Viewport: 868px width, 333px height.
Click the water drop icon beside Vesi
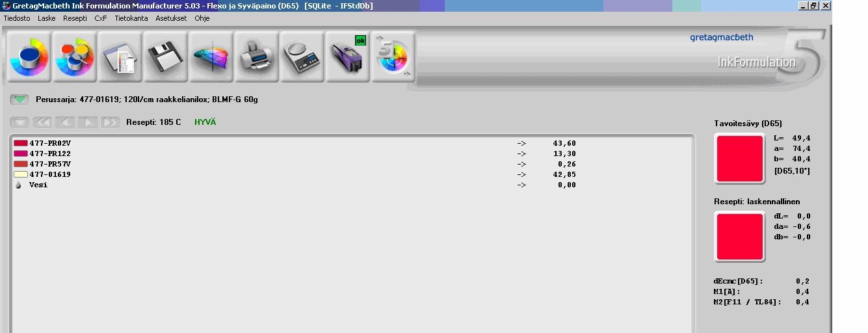pos(18,185)
